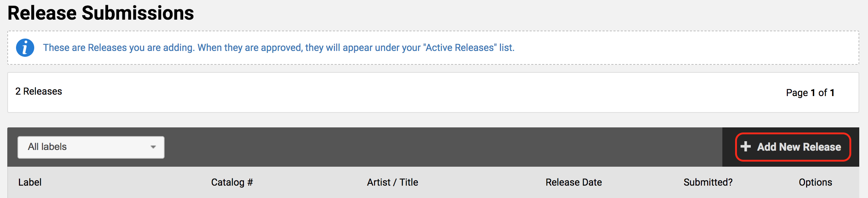868x198 pixels.
Task: Click the empty dark toolbar area beside All labels
Action: pyautogui.click(x=437, y=147)
